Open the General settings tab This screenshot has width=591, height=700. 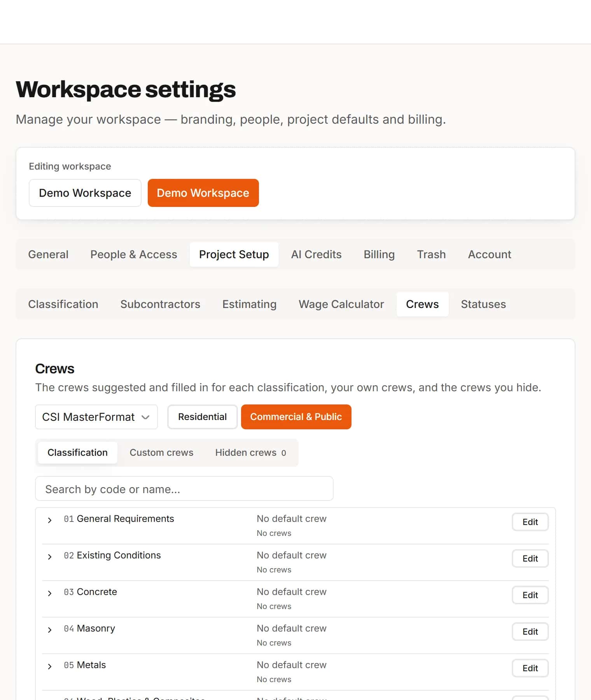tap(48, 254)
